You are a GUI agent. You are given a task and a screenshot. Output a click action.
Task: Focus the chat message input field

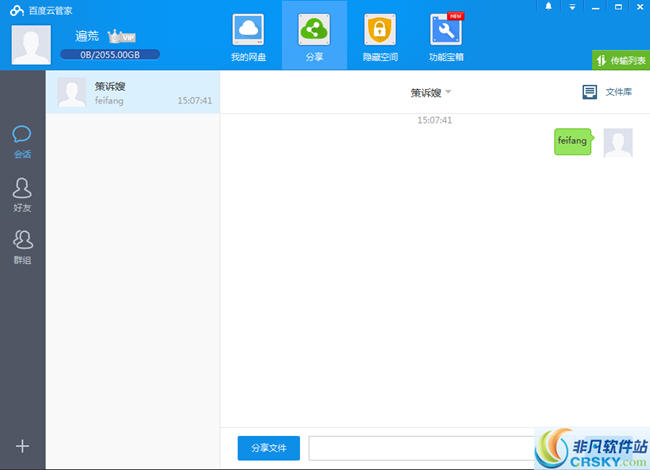click(x=423, y=448)
